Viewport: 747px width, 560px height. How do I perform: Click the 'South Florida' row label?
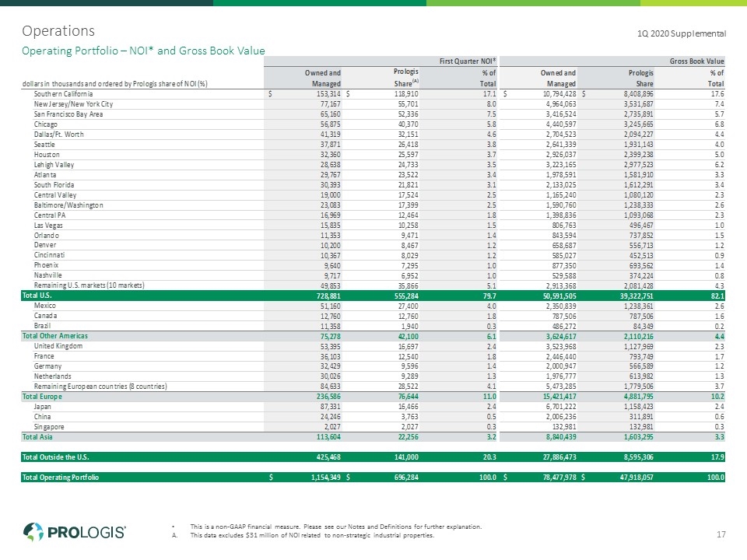(54, 185)
